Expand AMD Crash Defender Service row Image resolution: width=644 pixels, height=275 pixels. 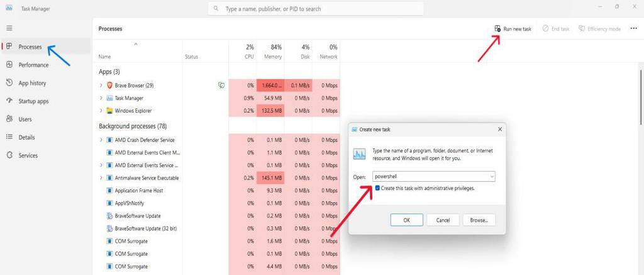[x=101, y=140]
